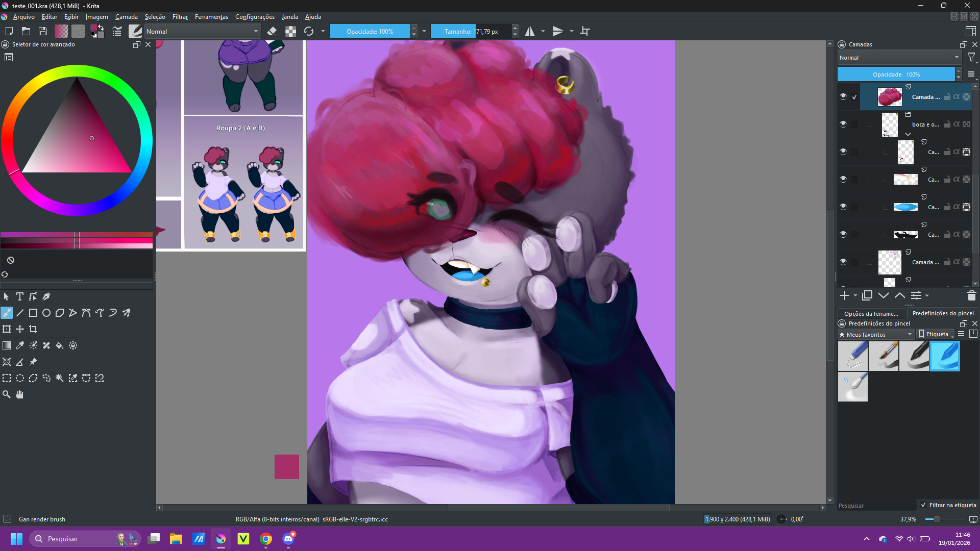Click the Etiqueta button

[x=936, y=334]
